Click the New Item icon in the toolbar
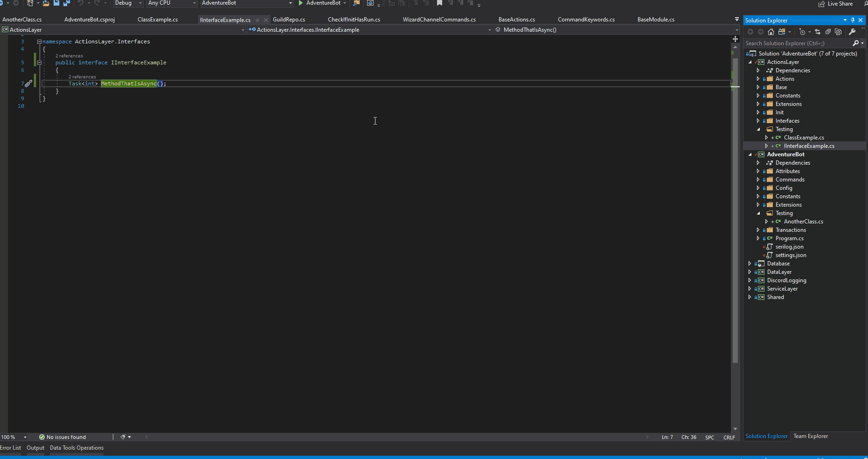This screenshot has height=459, width=868. 30,3
